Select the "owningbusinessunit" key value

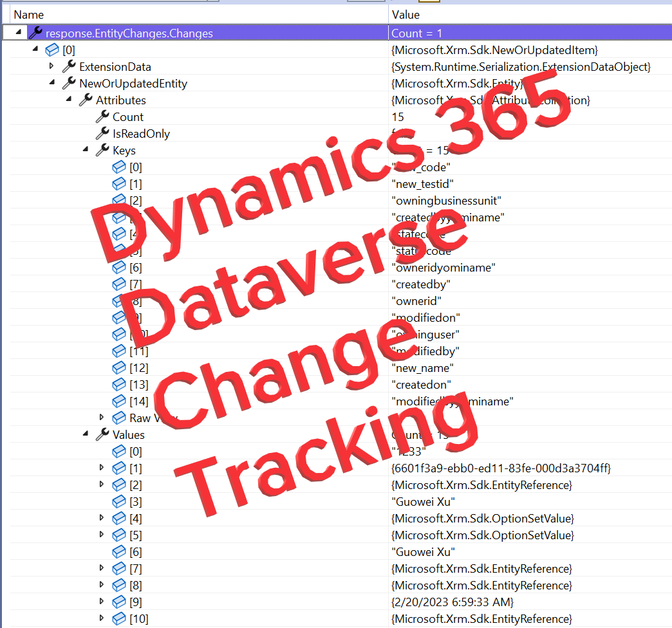[x=447, y=201]
